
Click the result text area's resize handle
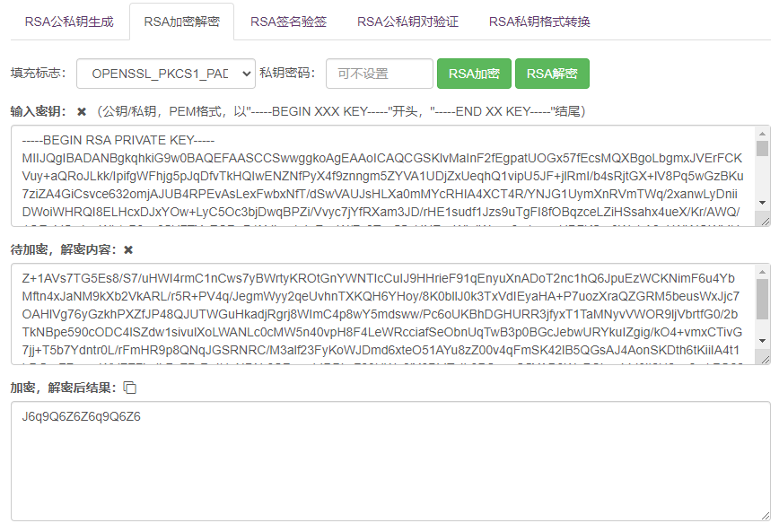(x=765, y=515)
